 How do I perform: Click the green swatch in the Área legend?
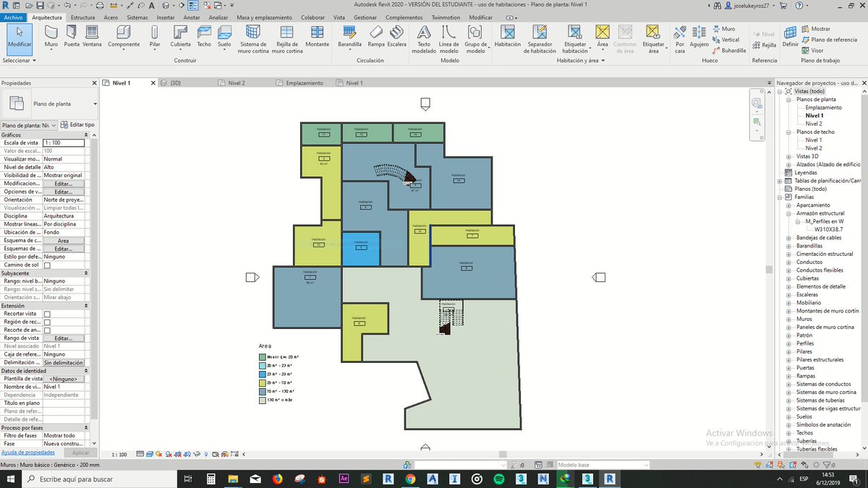(x=262, y=357)
